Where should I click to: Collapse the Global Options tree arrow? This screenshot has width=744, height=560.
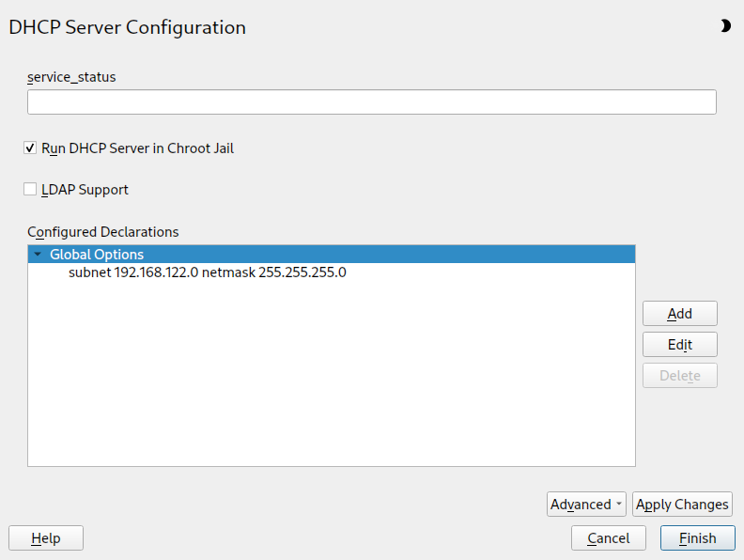[38, 255]
